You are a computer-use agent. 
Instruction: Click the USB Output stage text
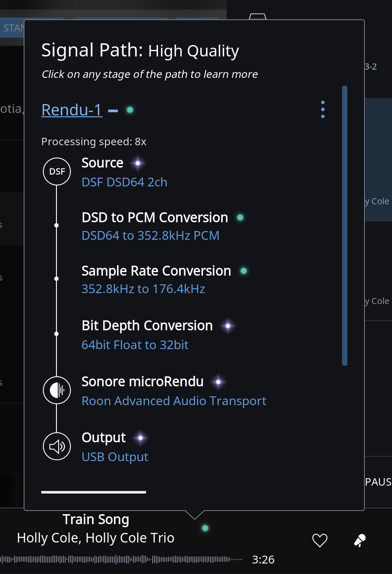point(115,457)
